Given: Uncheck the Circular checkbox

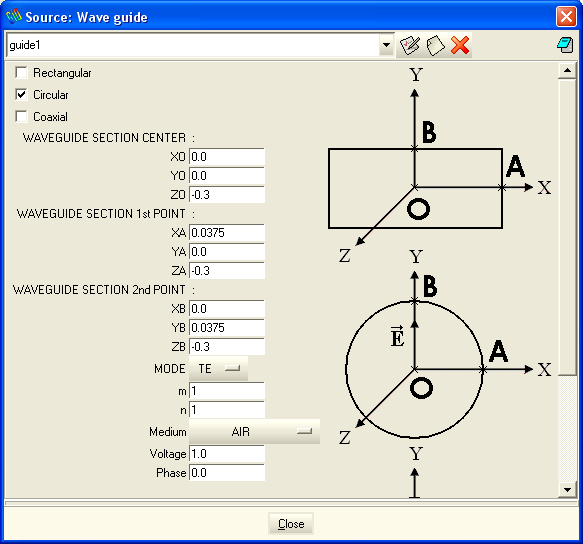Looking at the screenshot, I should (x=22, y=94).
